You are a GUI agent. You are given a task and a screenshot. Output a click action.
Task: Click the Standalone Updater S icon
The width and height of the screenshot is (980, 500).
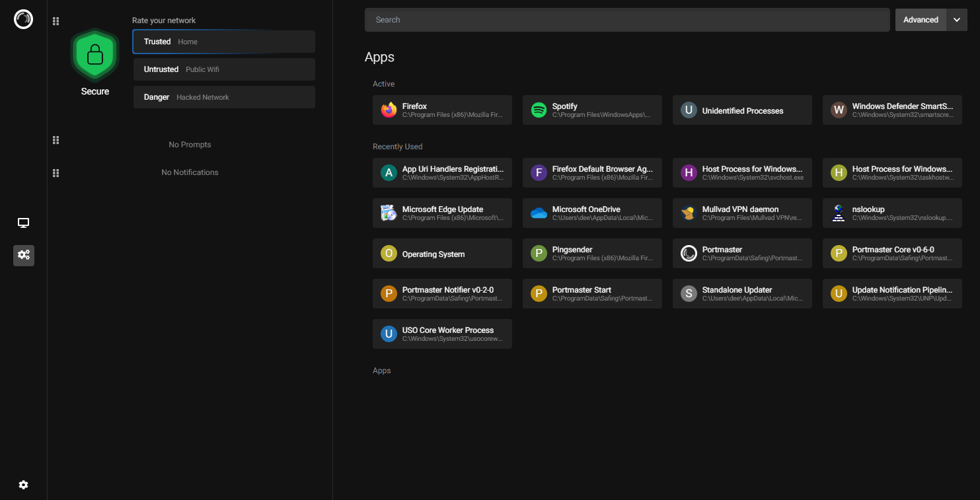[689, 294]
